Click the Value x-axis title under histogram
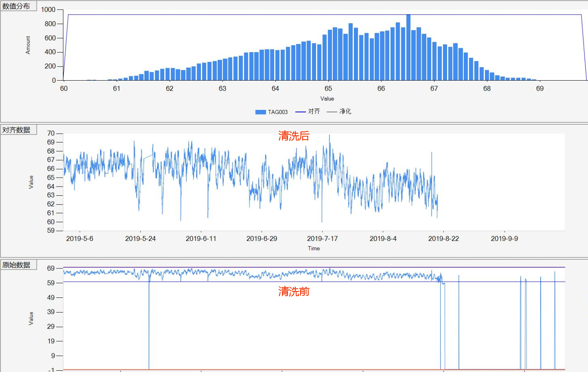 327,99
